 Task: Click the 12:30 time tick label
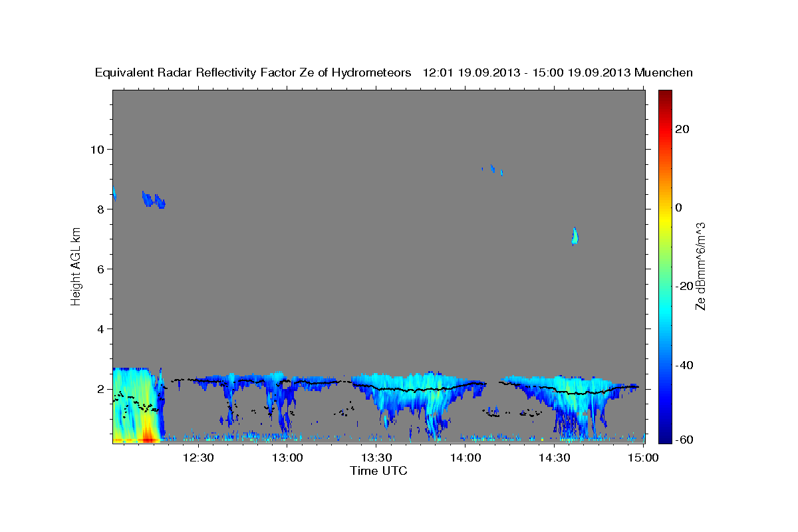[198, 458]
